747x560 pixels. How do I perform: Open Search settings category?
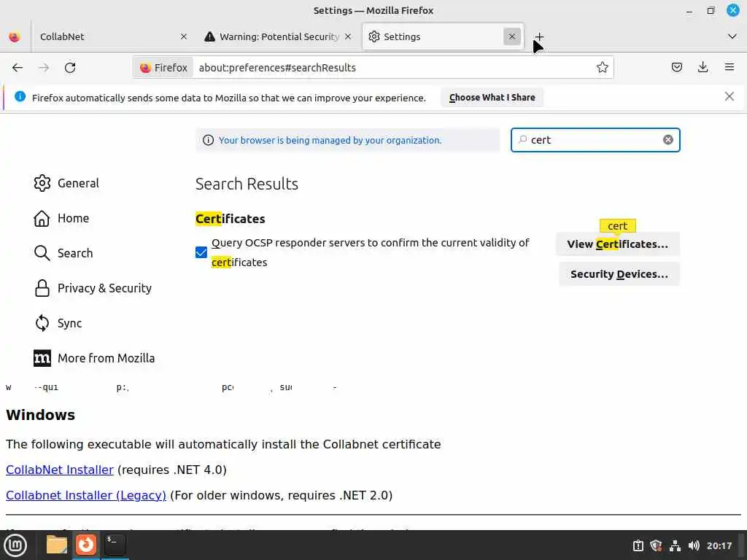click(x=64, y=253)
